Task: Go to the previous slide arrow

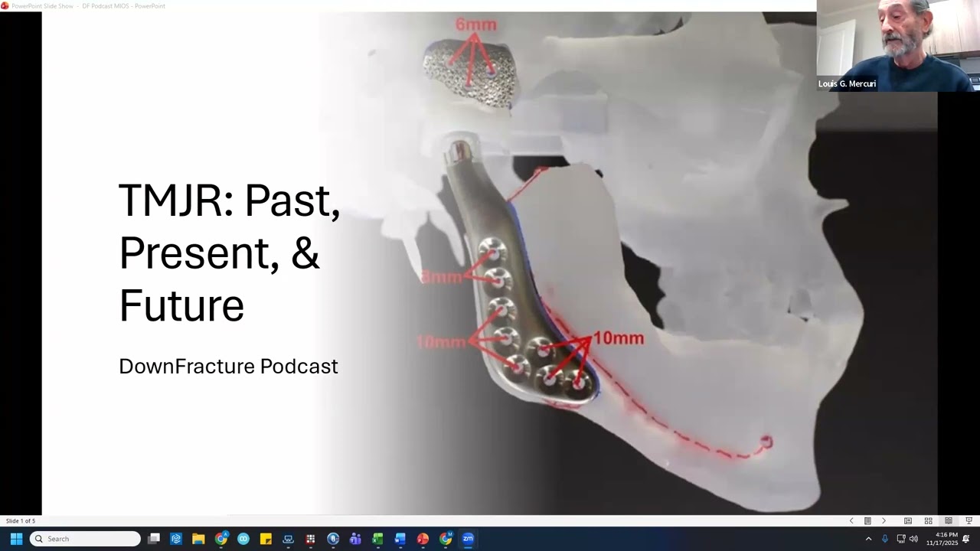Action: [x=851, y=521]
